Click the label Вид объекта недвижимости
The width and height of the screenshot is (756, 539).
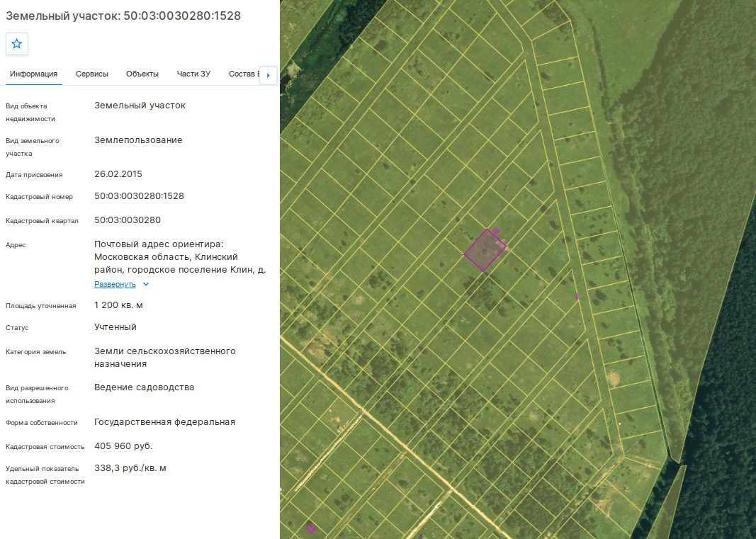30,113
